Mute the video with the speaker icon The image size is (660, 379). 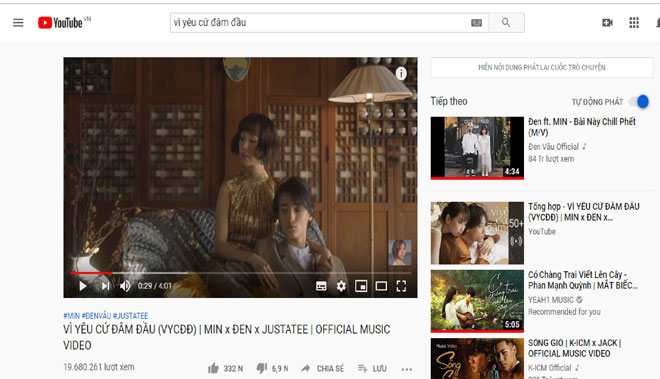tap(125, 286)
